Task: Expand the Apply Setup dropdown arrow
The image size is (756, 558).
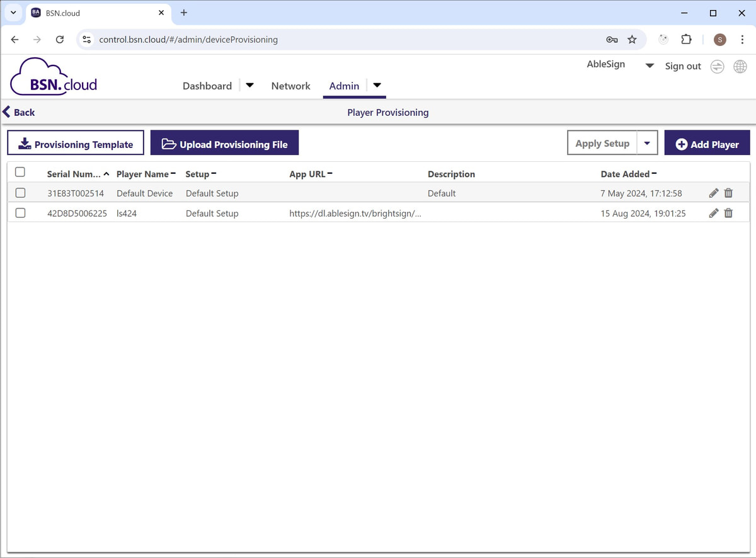Action: [647, 143]
